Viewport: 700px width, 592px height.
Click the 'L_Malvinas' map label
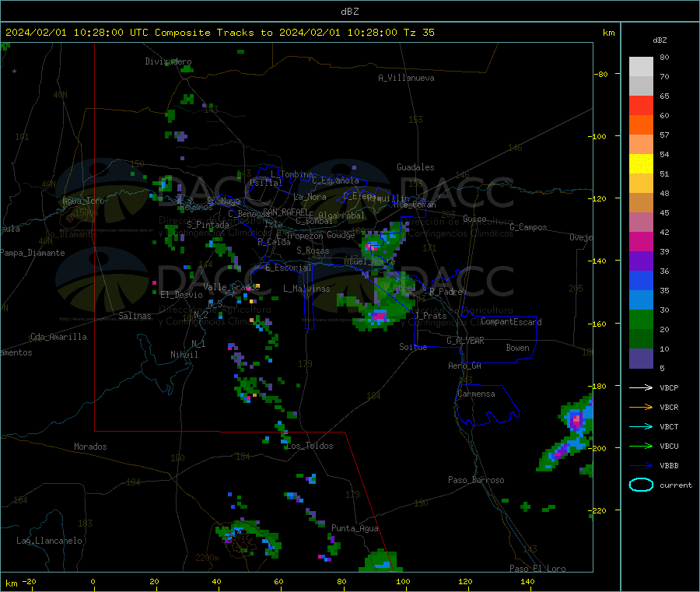(306, 289)
